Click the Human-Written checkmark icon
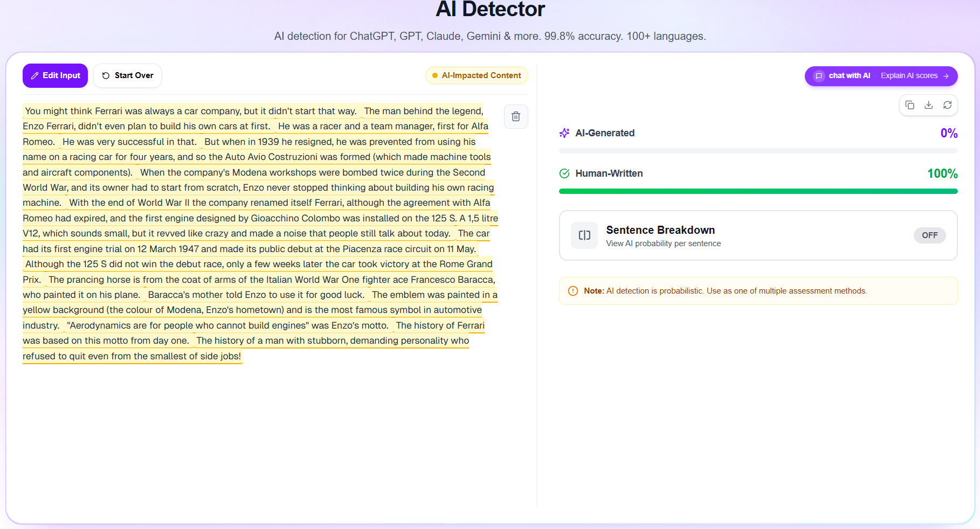Image resolution: width=980 pixels, height=529 pixels. tap(564, 173)
